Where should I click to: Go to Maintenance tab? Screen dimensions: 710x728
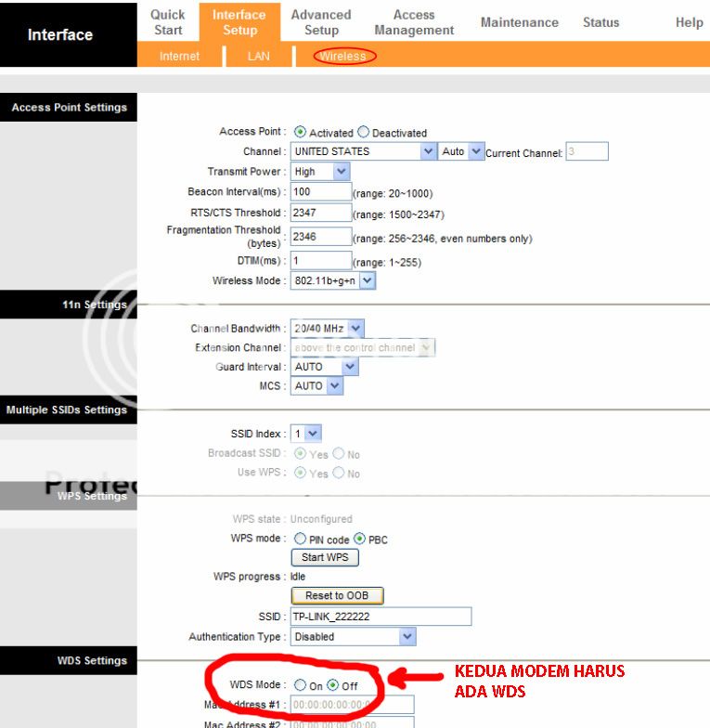(520, 22)
